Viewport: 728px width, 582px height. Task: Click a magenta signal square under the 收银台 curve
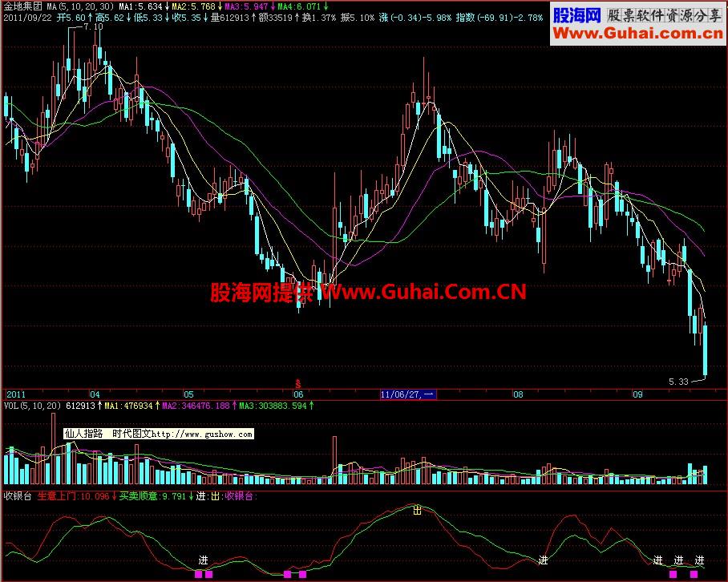tap(198, 573)
